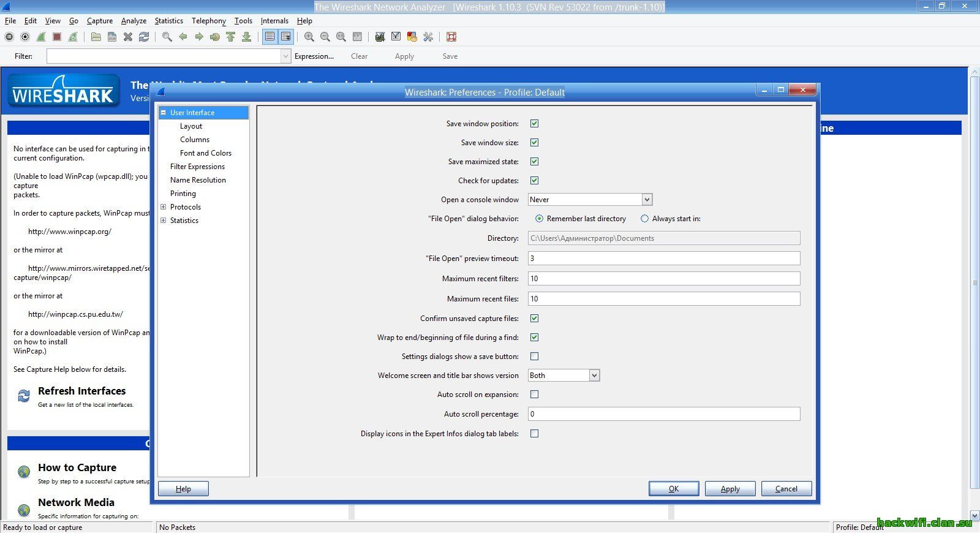Image resolution: width=980 pixels, height=533 pixels.
Task: Toggle packet list colorize icon
Action: coord(269,37)
